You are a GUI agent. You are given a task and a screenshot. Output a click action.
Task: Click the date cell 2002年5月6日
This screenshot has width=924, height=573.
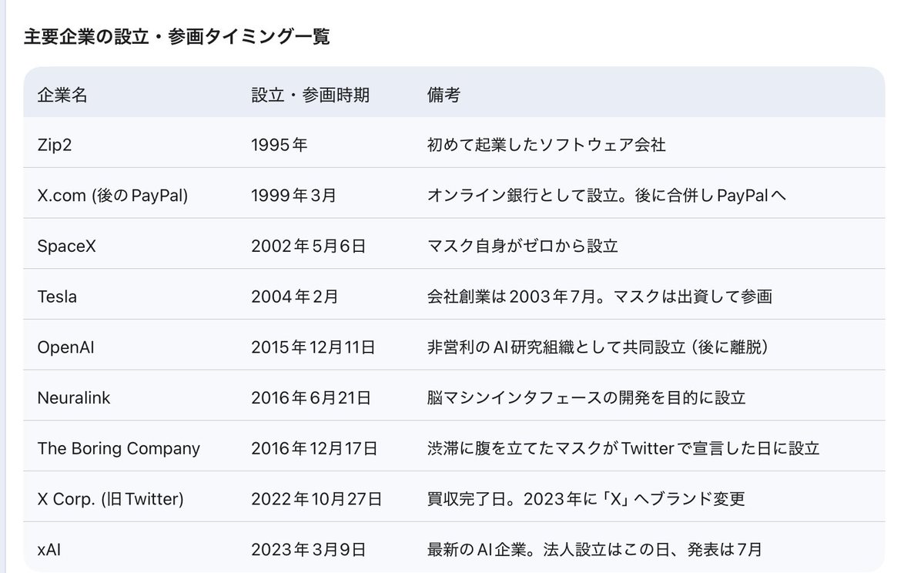click(308, 246)
